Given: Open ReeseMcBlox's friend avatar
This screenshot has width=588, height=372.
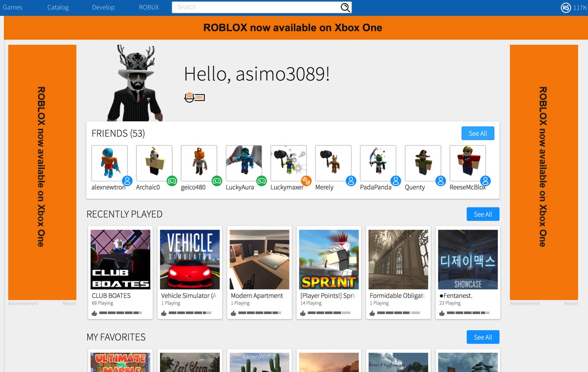Looking at the screenshot, I should tap(467, 163).
